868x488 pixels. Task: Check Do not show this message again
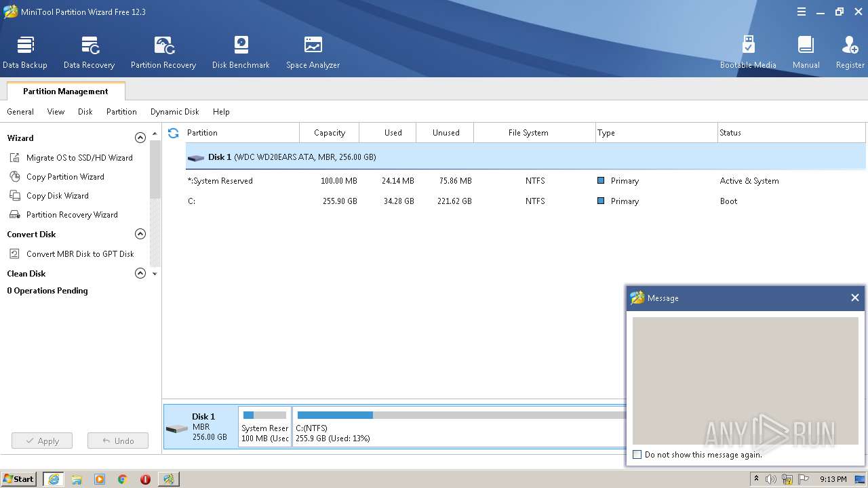[637, 455]
